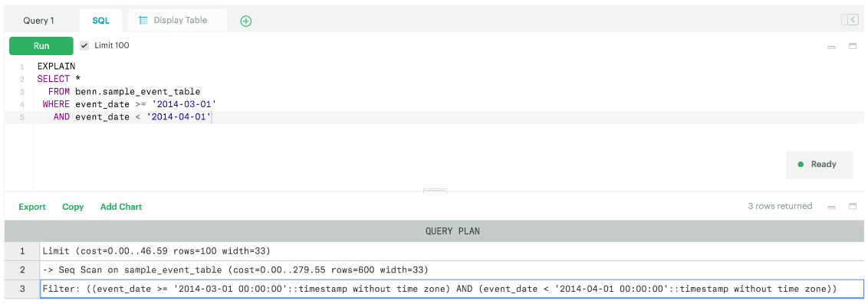Click the Ready status indicator

tap(819, 164)
